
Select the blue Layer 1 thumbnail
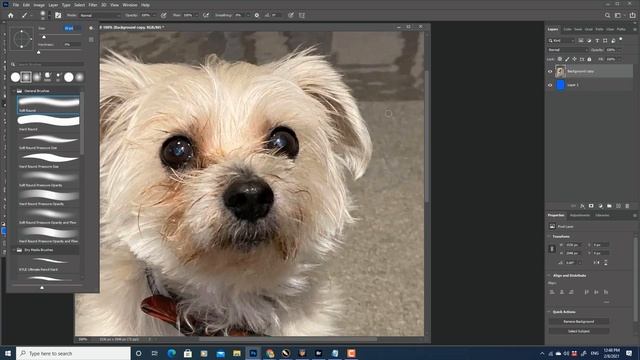pyautogui.click(x=560, y=85)
